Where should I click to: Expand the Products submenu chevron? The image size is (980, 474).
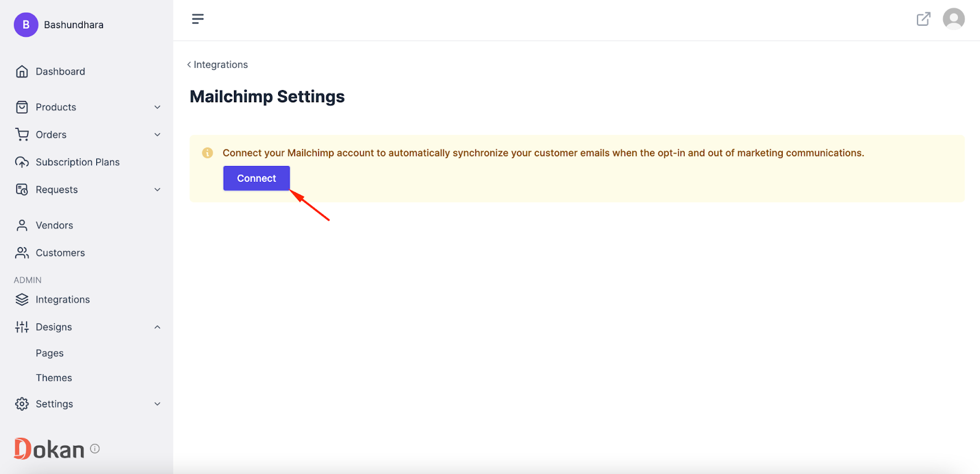click(157, 107)
